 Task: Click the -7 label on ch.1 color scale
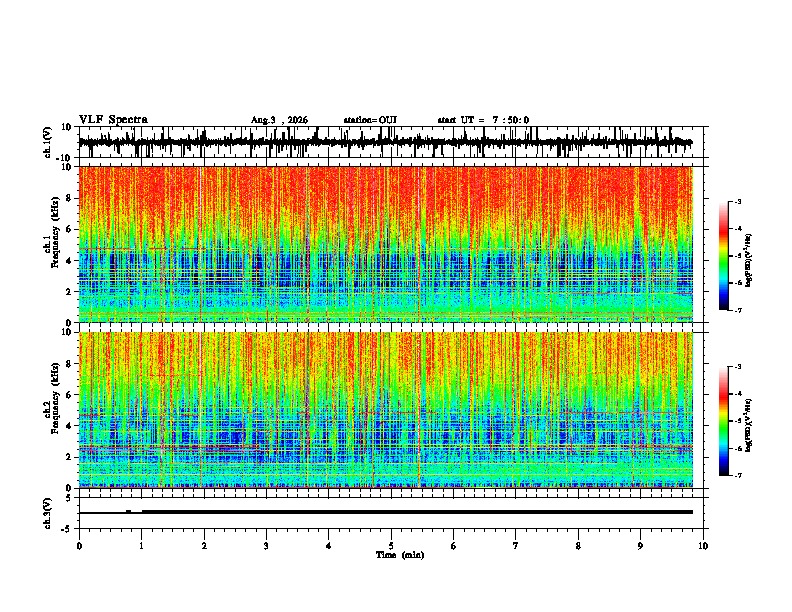click(x=737, y=310)
